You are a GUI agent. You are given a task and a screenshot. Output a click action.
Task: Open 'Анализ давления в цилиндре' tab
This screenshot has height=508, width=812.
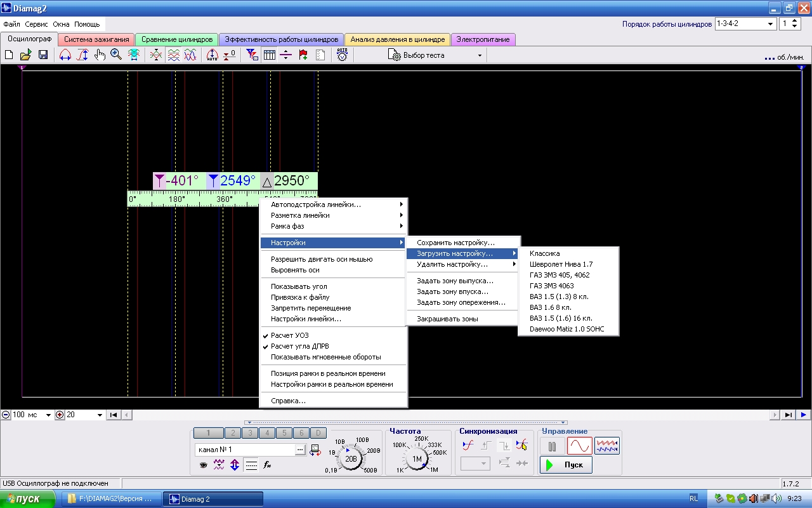coord(398,39)
